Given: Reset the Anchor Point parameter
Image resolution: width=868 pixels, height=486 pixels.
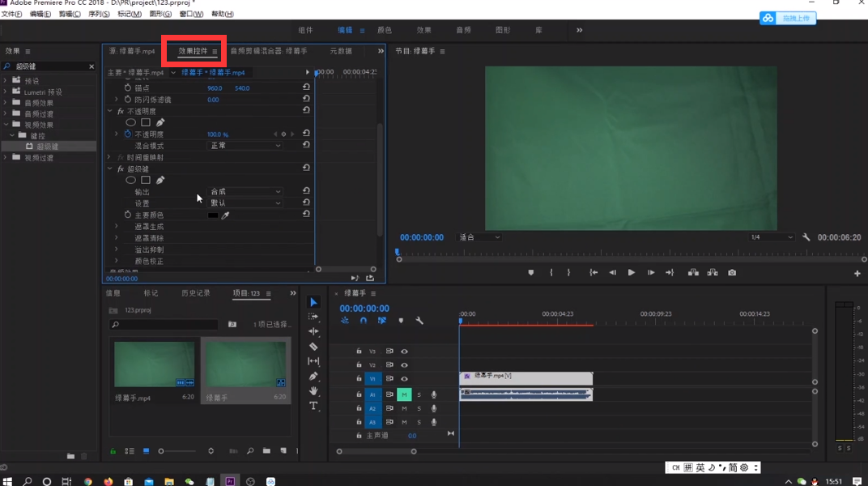Looking at the screenshot, I should click(306, 87).
